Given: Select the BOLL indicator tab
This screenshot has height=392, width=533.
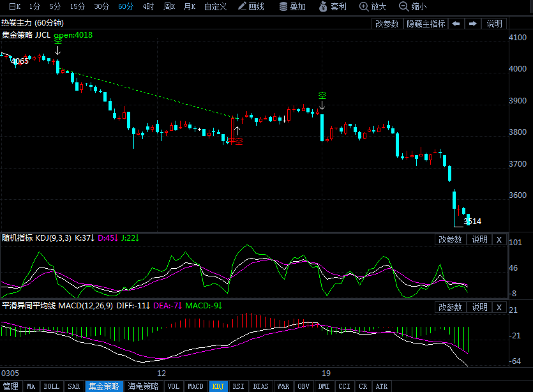Looking at the screenshot, I should point(51,386).
